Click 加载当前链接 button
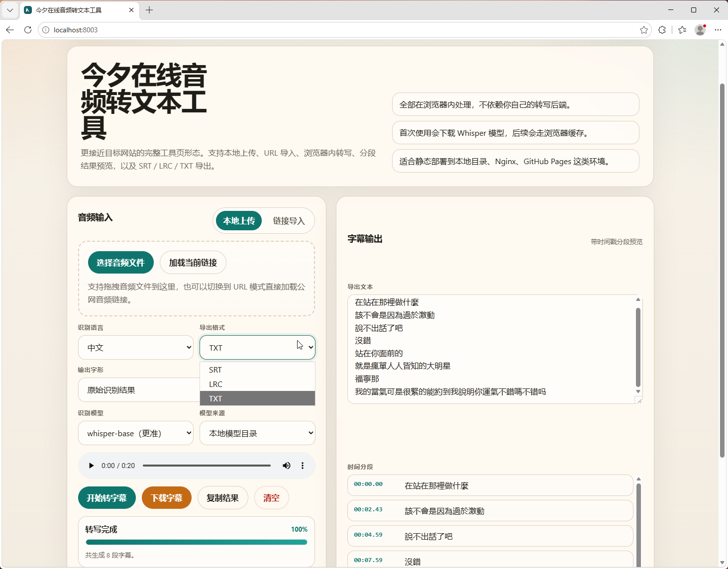This screenshot has width=728, height=569. (x=193, y=263)
